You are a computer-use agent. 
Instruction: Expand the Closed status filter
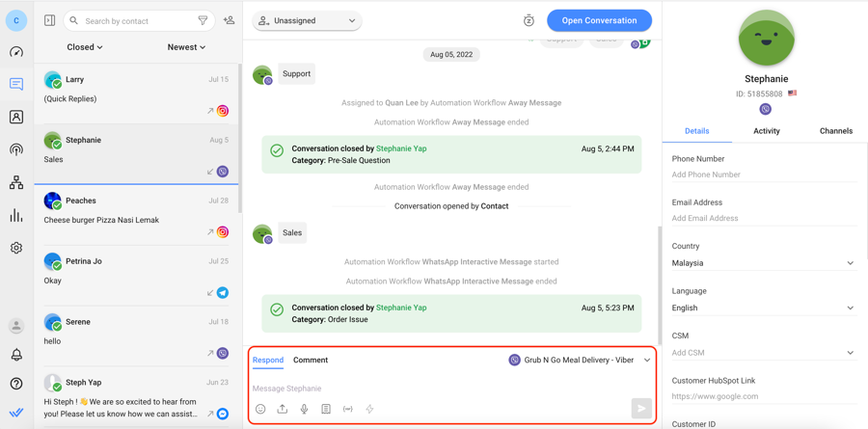coord(85,47)
